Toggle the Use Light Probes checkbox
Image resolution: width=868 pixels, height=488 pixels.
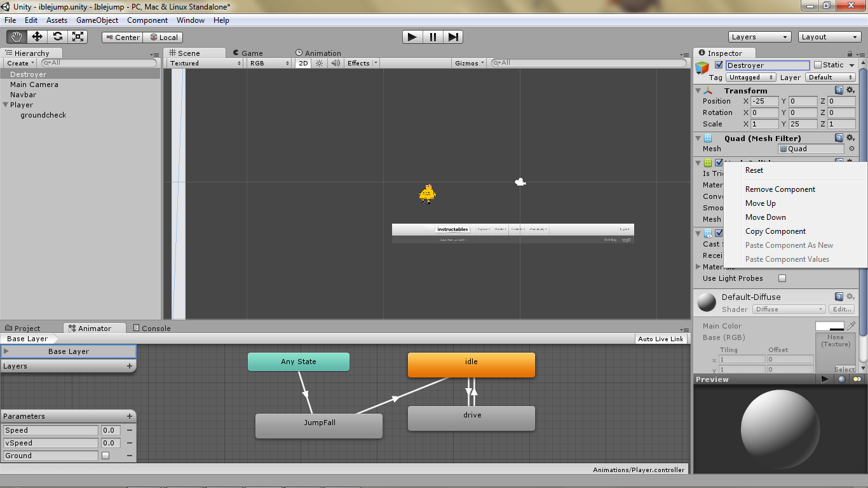[782, 278]
